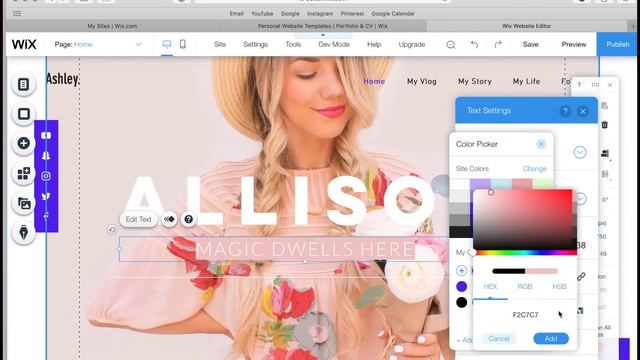Add a new color with plus circle

point(462,270)
